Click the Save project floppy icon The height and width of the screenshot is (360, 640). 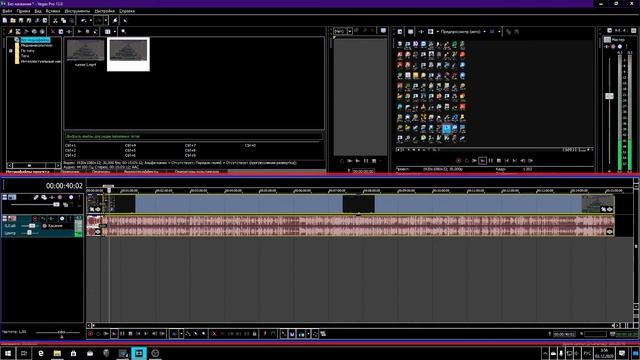coord(21,20)
